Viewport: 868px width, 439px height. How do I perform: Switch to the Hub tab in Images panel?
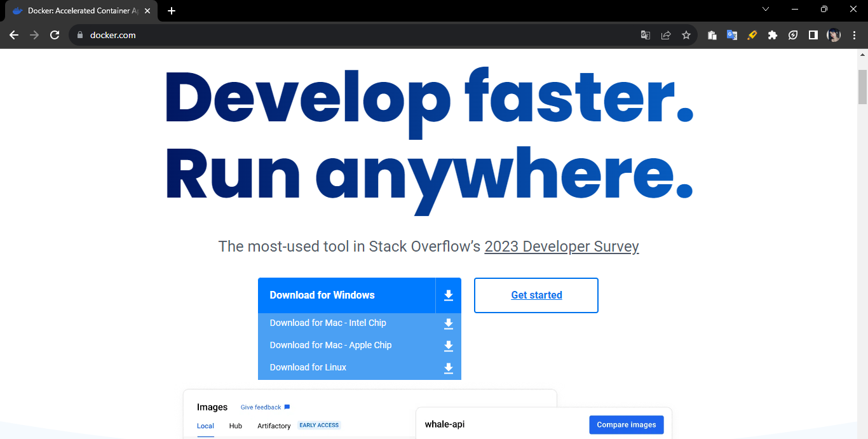pos(236,426)
